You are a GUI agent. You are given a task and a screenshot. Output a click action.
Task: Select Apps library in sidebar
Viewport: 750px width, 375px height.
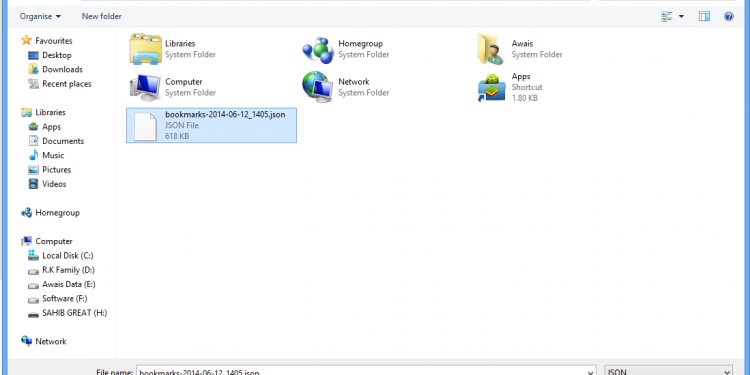[x=44, y=127]
